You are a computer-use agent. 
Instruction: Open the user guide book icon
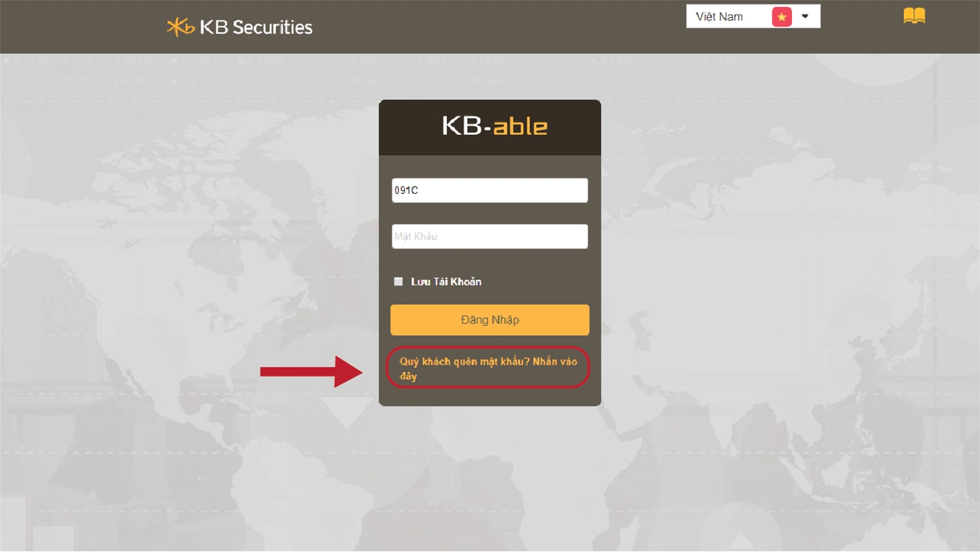914,16
